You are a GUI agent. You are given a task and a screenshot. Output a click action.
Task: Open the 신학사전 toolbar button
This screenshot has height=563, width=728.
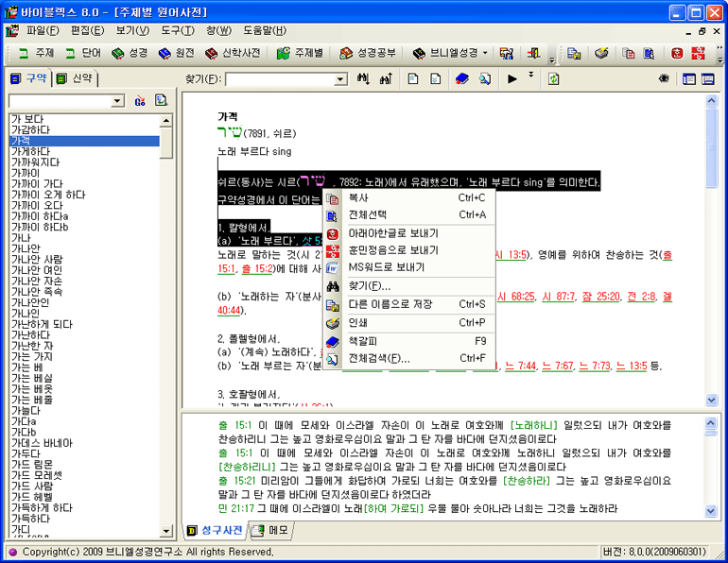click(x=233, y=53)
